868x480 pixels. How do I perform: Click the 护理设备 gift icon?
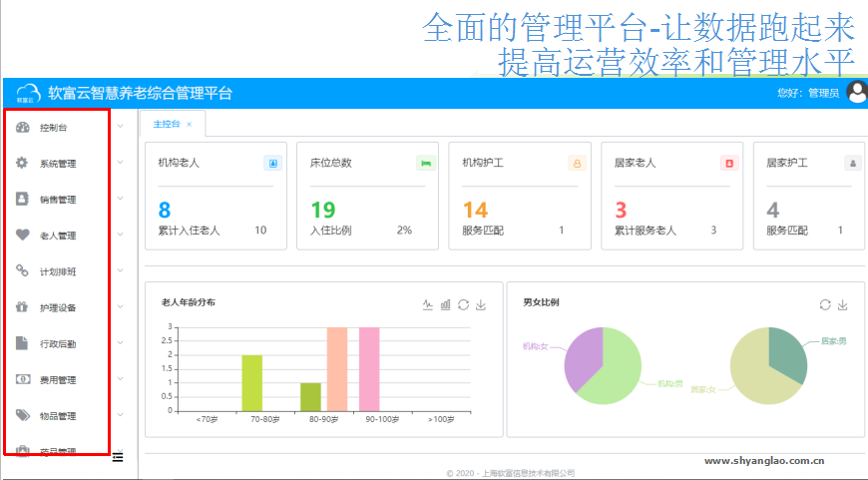coord(23,307)
